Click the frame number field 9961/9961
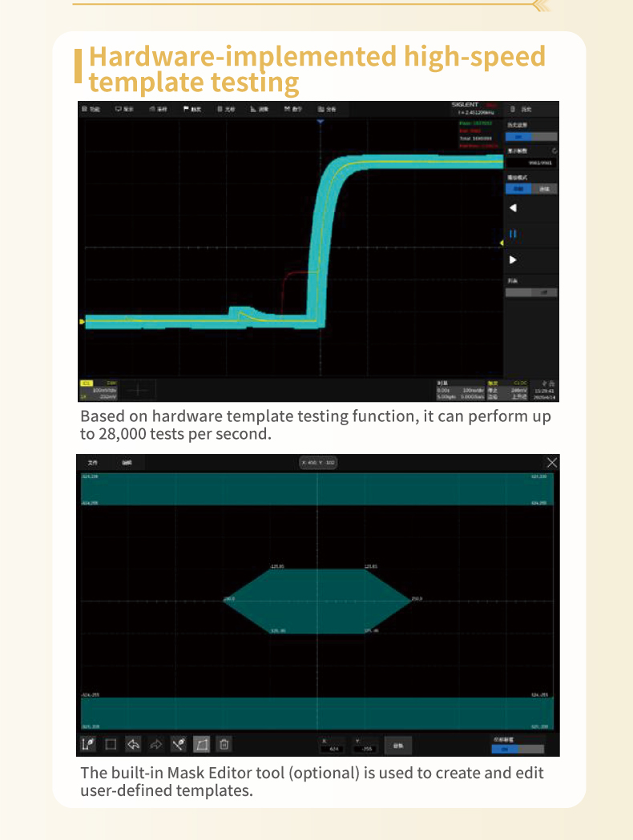Screen dimensions: 633x840 tap(530, 163)
